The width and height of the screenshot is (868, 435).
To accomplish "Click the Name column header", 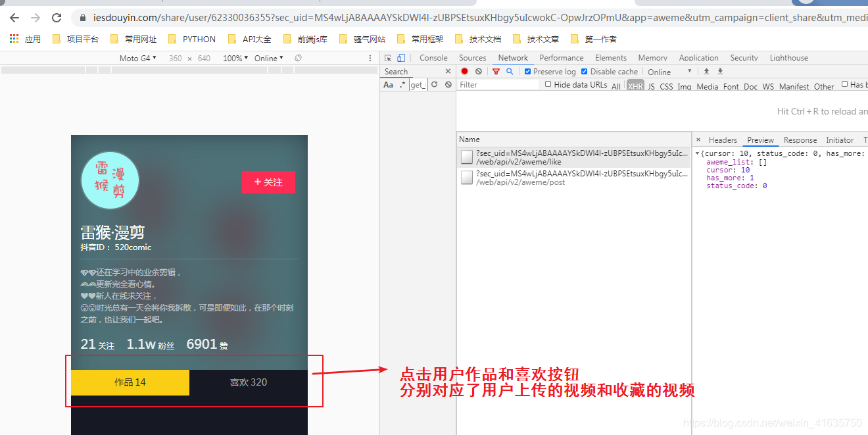I will coord(574,140).
